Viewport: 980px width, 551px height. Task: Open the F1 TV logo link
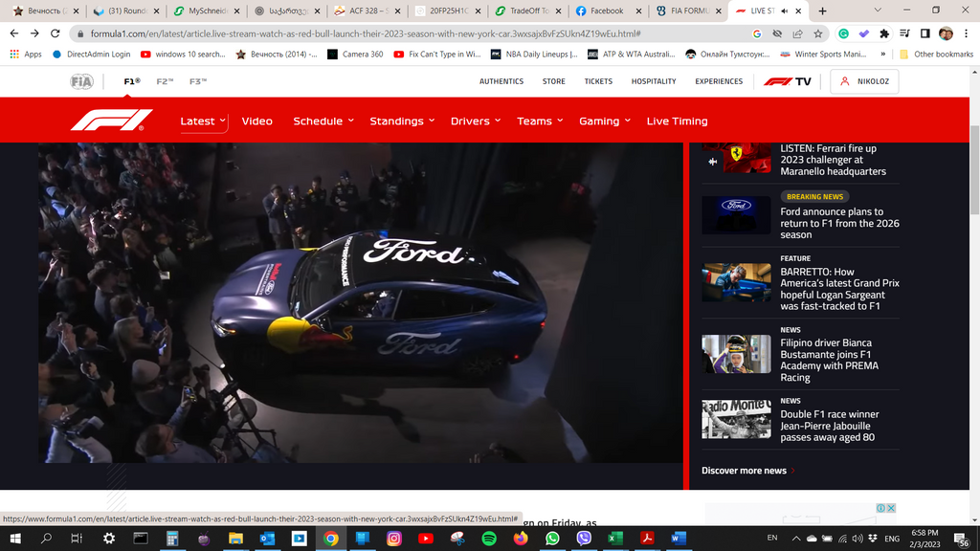coord(788,81)
